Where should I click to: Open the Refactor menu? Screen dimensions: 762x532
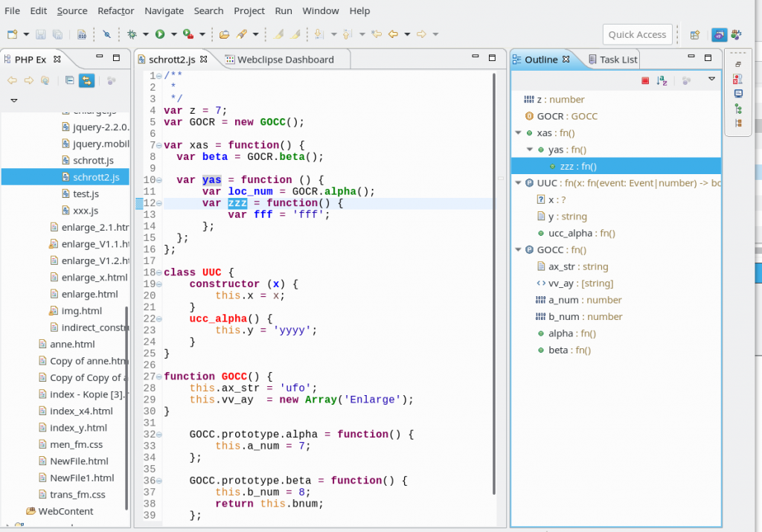click(115, 10)
